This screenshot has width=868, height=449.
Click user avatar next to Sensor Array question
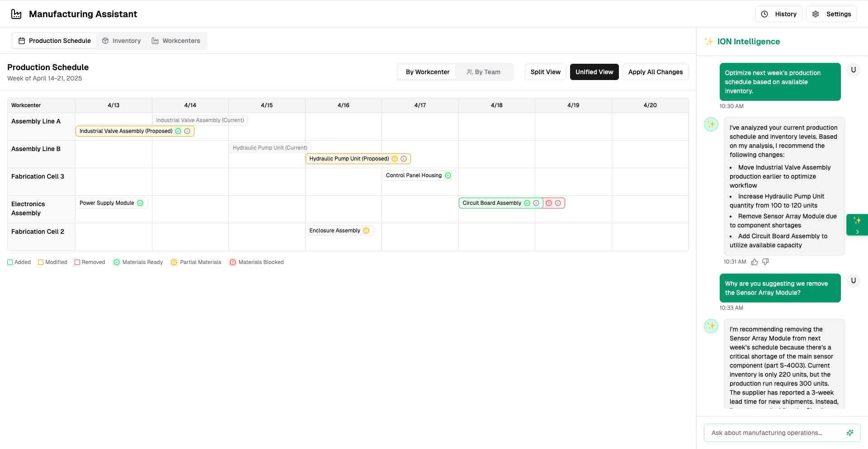(854, 281)
